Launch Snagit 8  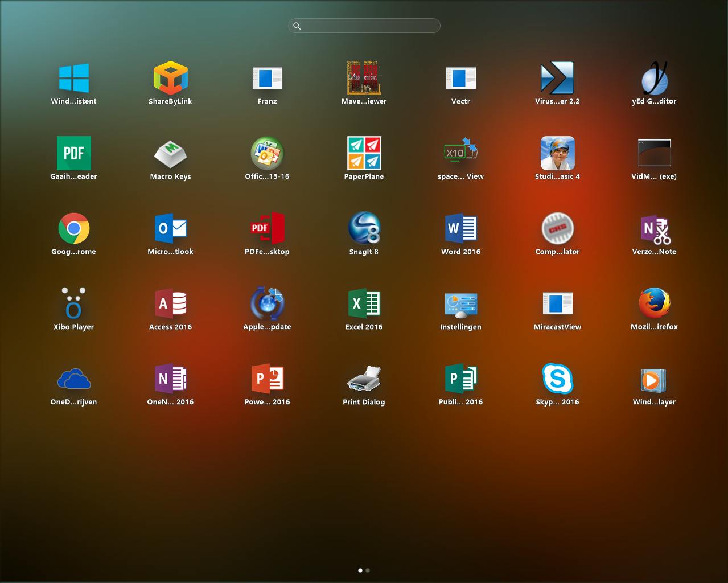(364, 228)
